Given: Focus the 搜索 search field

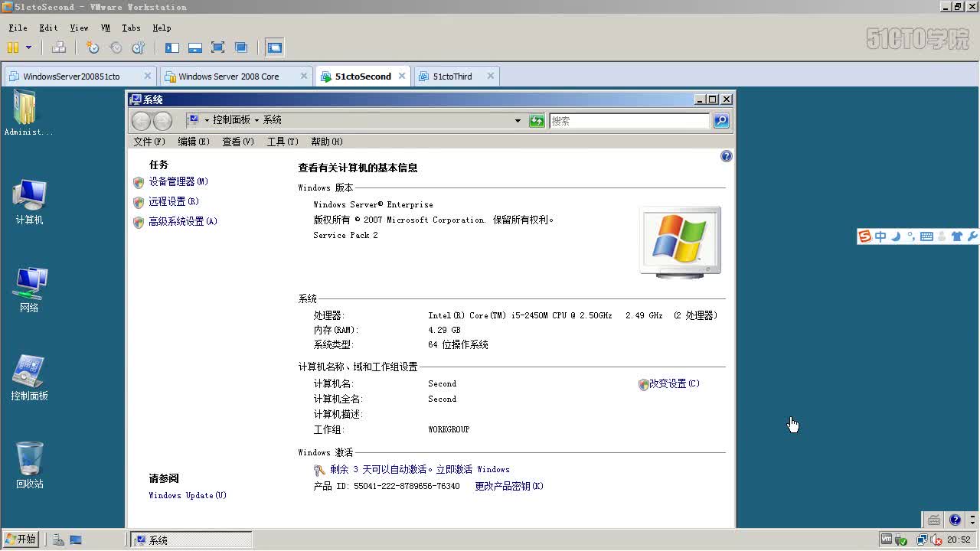Looking at the screenshot, I should (x=629, y=121).
